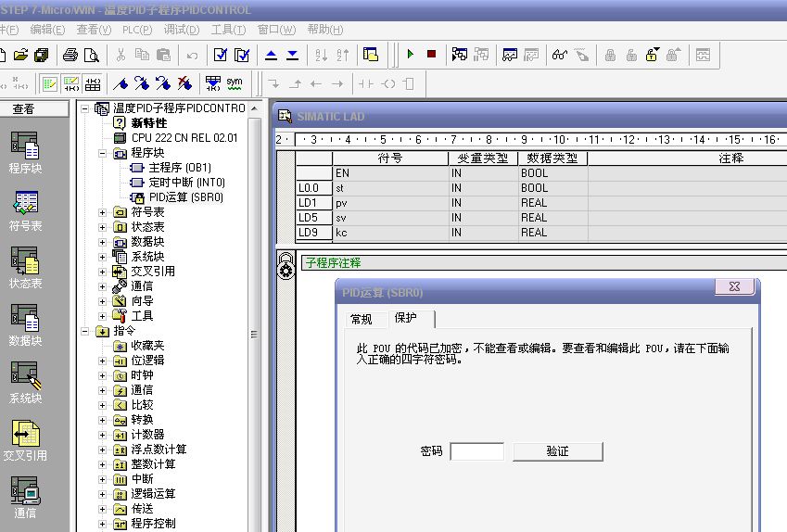Click the 验证 button
Image resolution: width=787 pixels, height=532 pixels.
[557, 451]
